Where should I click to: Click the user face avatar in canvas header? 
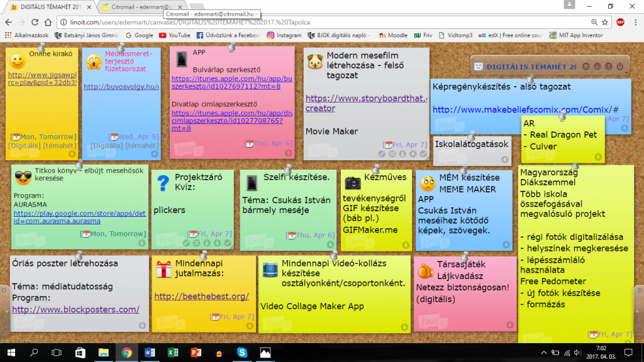pyautogui.click(x=478, y=67)
